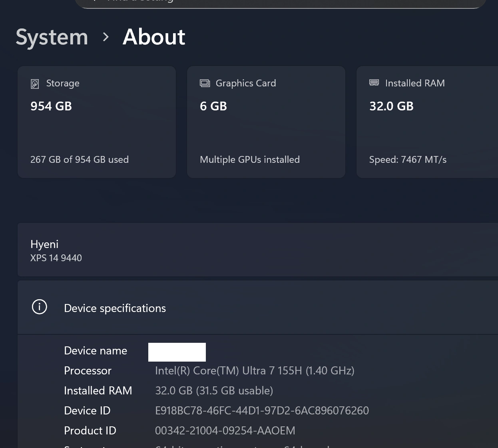Click the 32.0 GB (31.5 GB usable) value
Viewport: 498px width, 448px height.
(x=214, y=391)
